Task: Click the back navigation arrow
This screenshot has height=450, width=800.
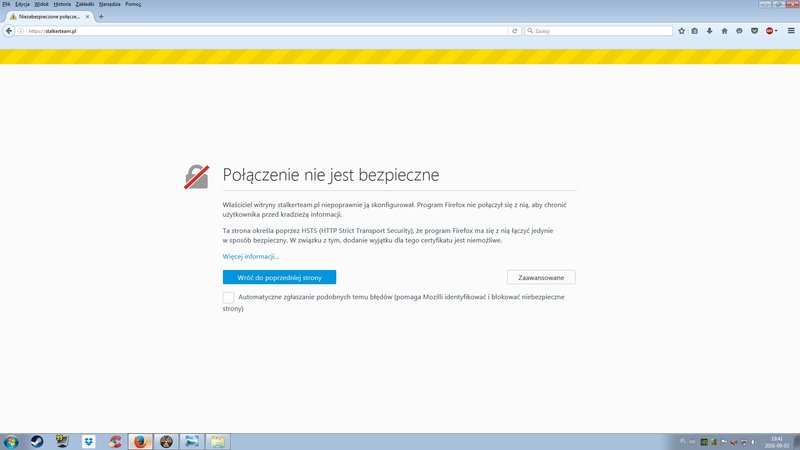Action: (9, 31)
